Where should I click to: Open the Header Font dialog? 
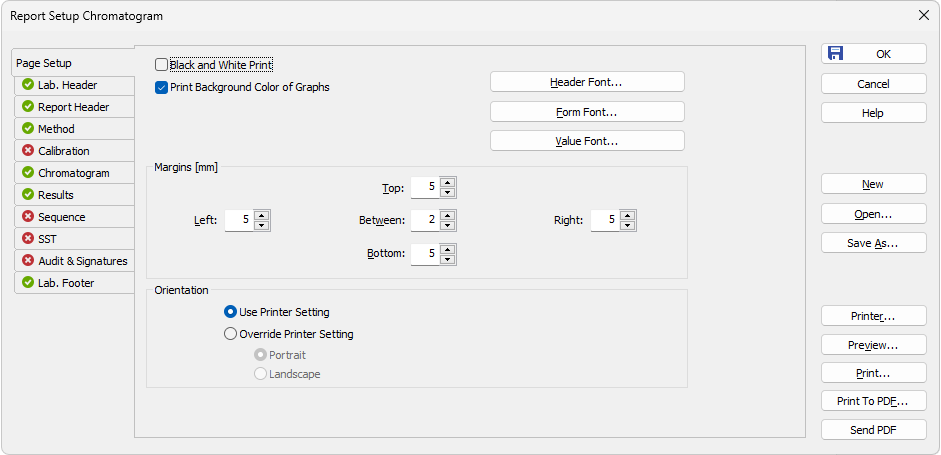coord(587,82)
